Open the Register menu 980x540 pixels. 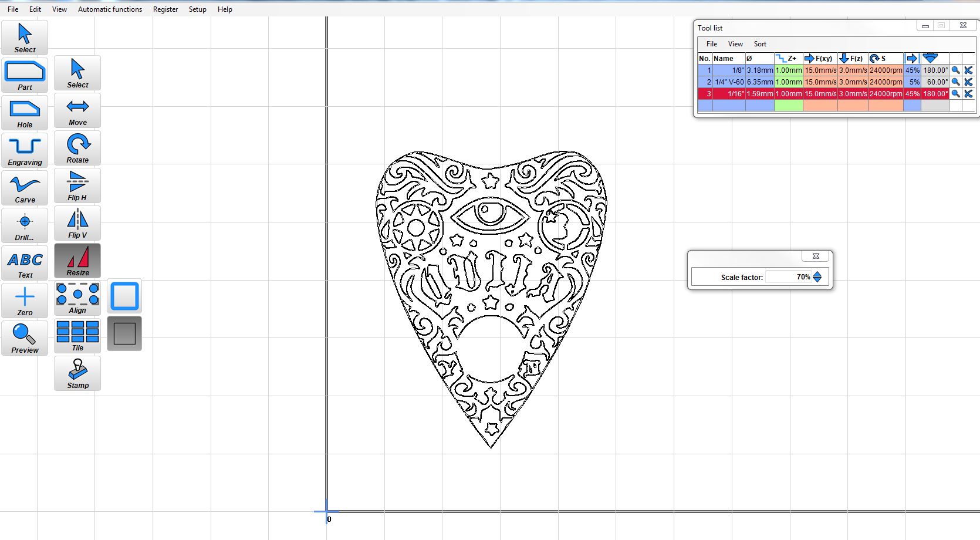[x=165, y=9]
